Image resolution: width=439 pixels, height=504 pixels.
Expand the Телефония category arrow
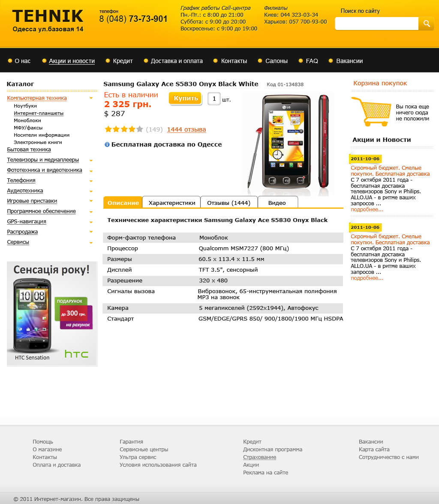tap(91, 181)
